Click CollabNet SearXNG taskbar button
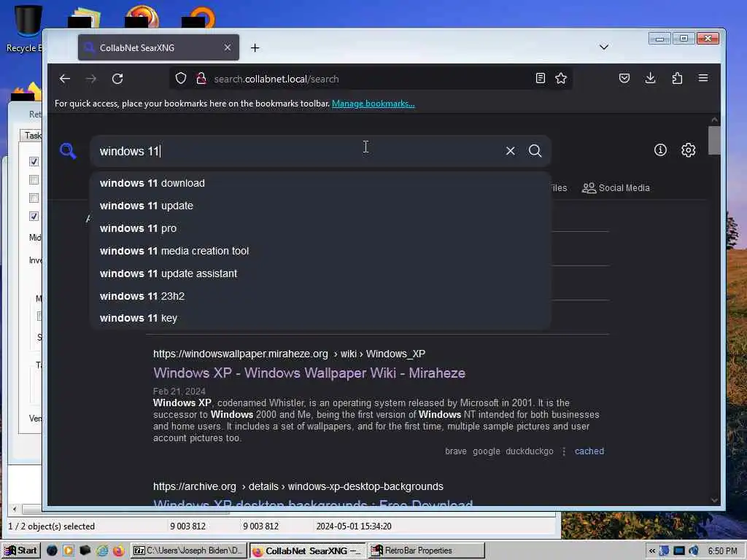The image size is (747, 560). pyautogui.click(x=307, y=551)
